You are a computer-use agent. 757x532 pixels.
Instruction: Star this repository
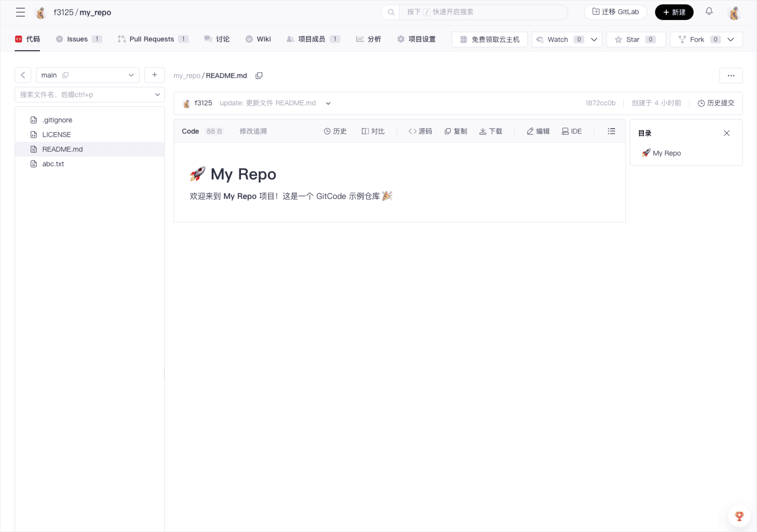635,39
